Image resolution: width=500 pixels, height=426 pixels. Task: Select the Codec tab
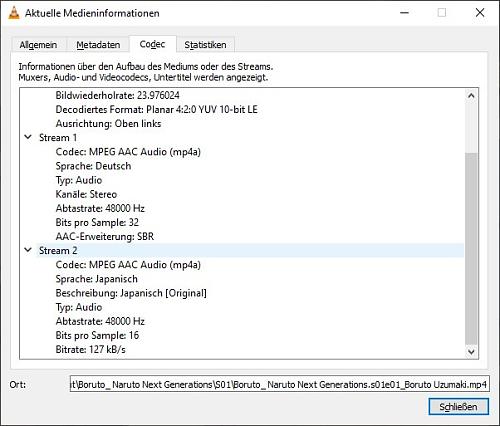click(x=152, y=44)
